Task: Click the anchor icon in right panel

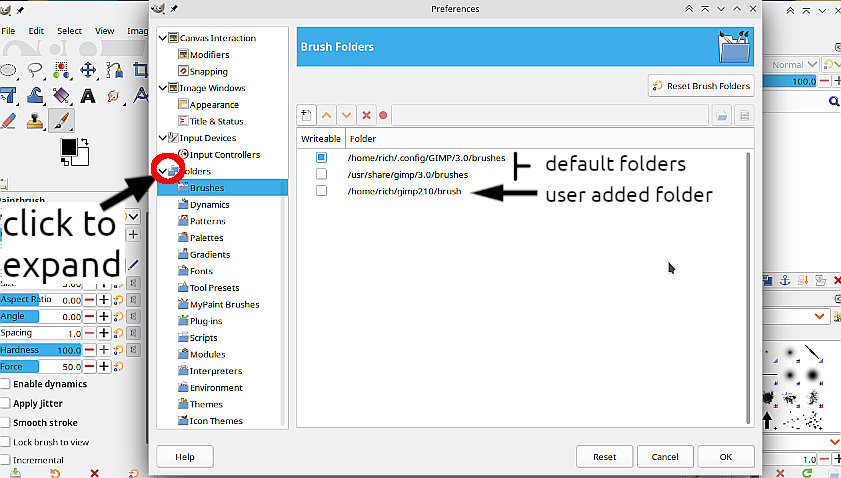Action: (785, 280)
